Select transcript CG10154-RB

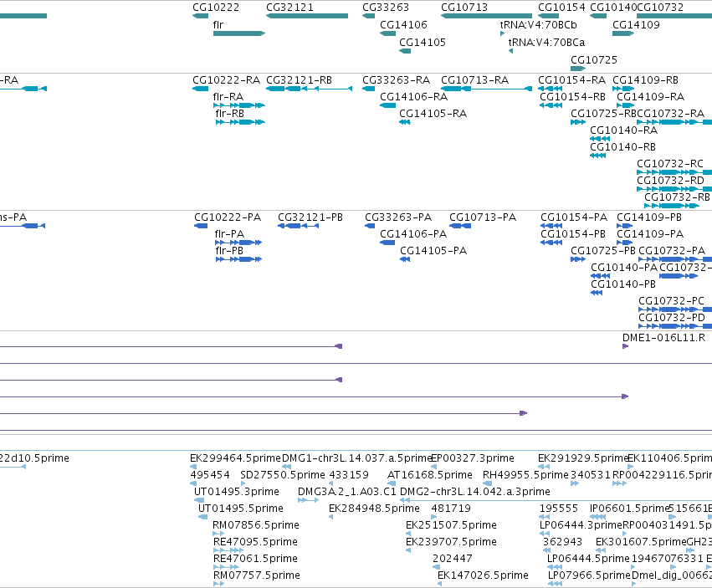point(551,105)
